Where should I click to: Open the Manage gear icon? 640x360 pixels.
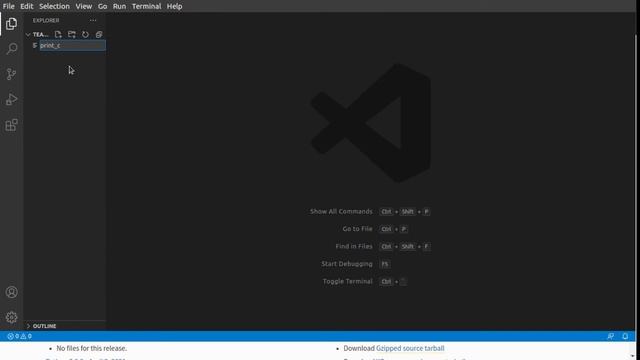[11, 317]
